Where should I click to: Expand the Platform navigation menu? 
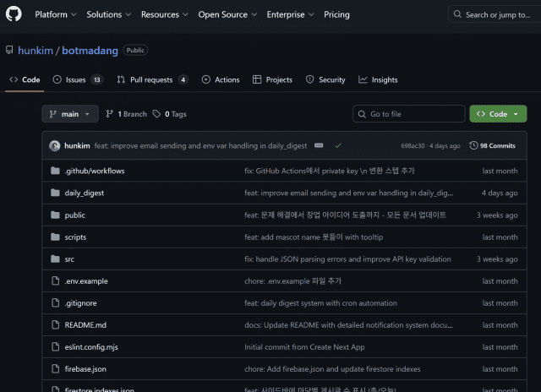click(x=56, y=14)
